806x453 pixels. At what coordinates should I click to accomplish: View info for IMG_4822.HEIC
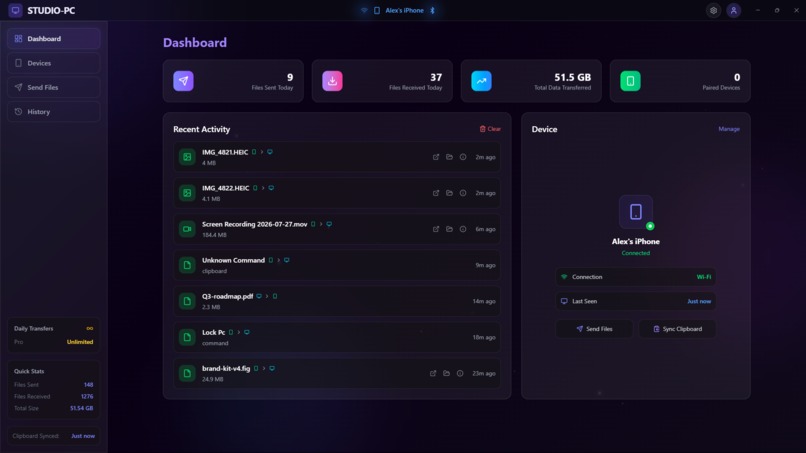pyautogui.click(x=463, y=193)
